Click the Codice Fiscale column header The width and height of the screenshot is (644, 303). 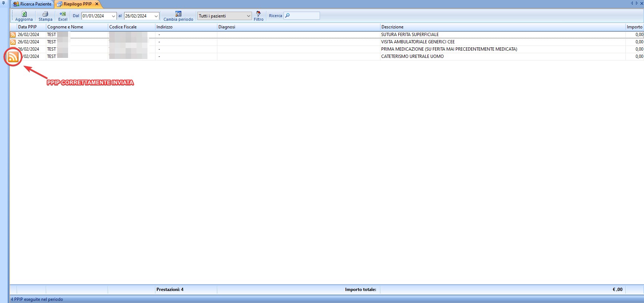131,27
